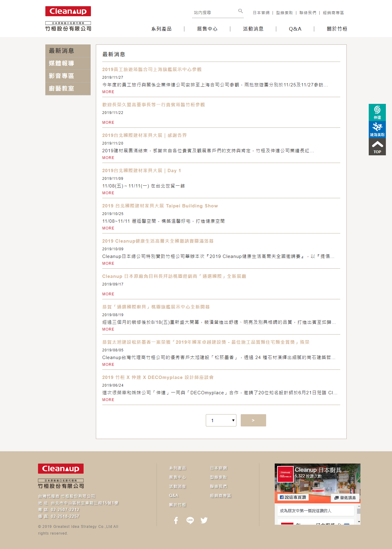Screen dimensions: 392x549
Task: Open the footer Facebook icon
Action: [176, 520]
